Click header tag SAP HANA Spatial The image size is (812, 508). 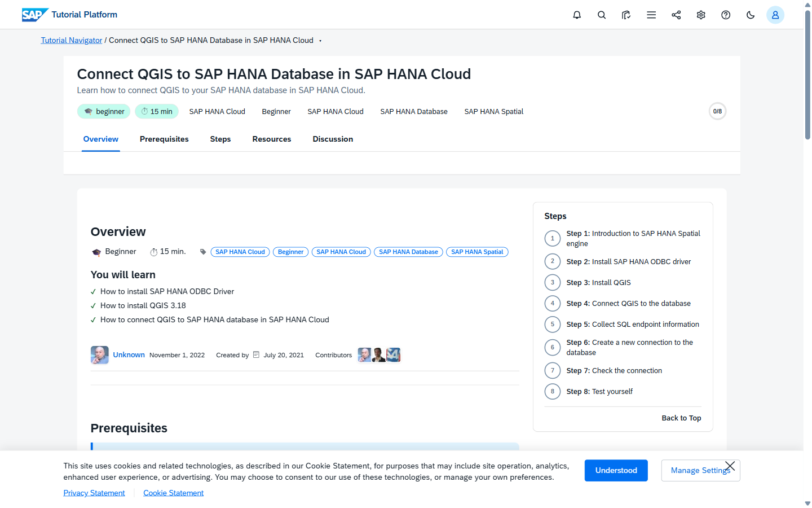[x=494, y=111]
